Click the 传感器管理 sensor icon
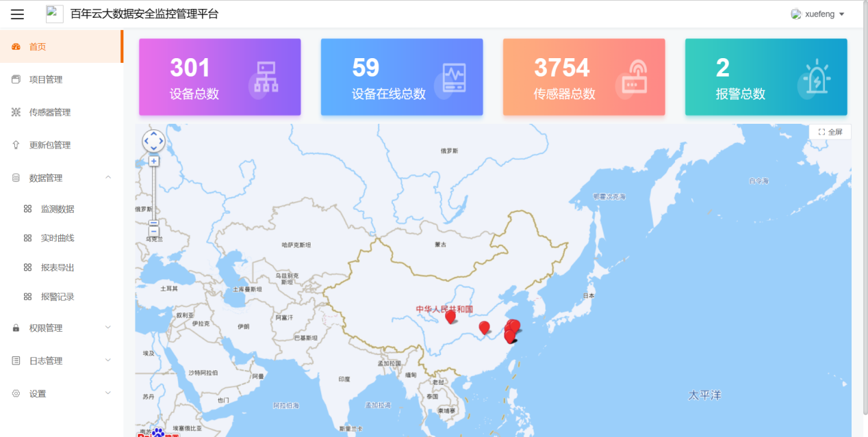 (x=16, y=112)
